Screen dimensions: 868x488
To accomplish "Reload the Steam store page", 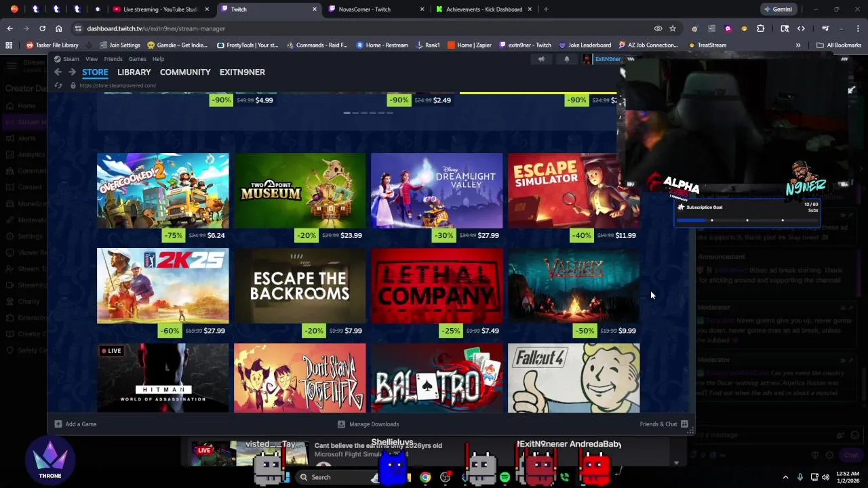I will point(58,85).
